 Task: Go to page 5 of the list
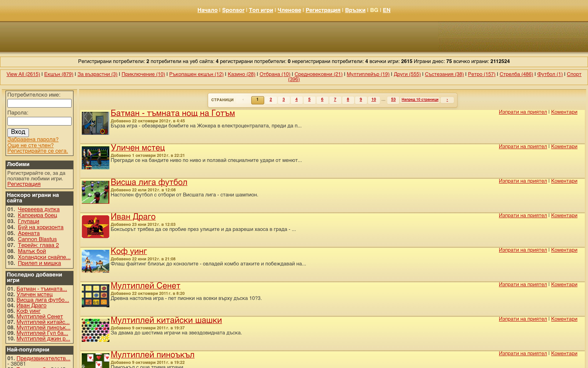tap(309, 100)
